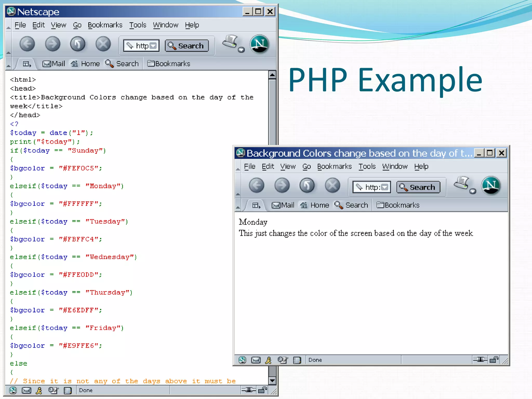Viewport: 532px width, 399px height.
Task: Click Reload button in Background Colors window
Action: coord(307,185)
